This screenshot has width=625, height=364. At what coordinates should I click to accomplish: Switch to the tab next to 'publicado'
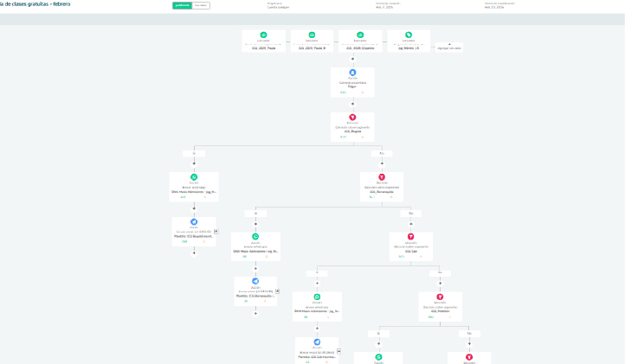pos(201,5)
